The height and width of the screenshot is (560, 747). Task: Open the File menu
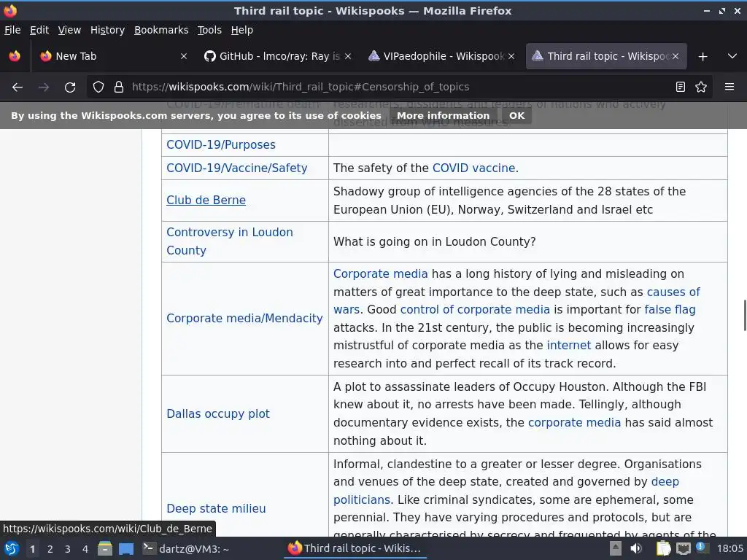coord(12,30)
